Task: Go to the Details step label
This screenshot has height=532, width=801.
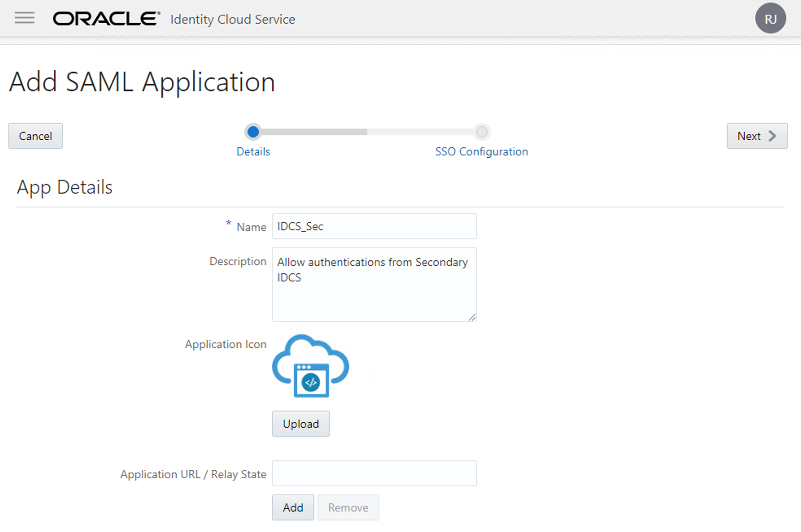Action: coord(253,152)
